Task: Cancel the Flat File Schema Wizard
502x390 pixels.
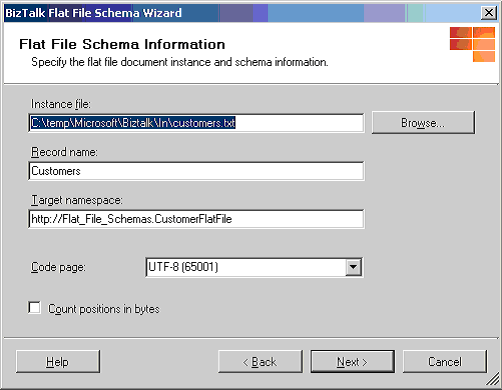Action: tap(445, 362)
